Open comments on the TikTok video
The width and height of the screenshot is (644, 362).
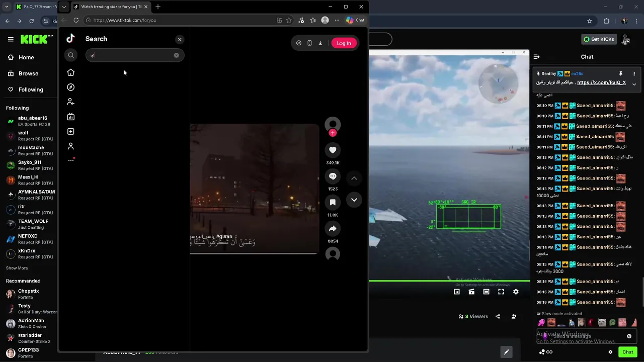(333, 176)
